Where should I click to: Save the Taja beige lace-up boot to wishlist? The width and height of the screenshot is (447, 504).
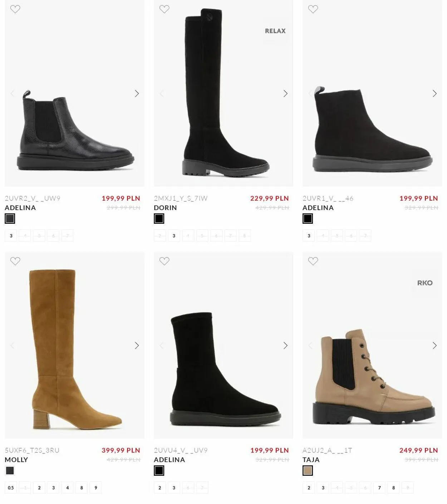[x=313, y=261]
